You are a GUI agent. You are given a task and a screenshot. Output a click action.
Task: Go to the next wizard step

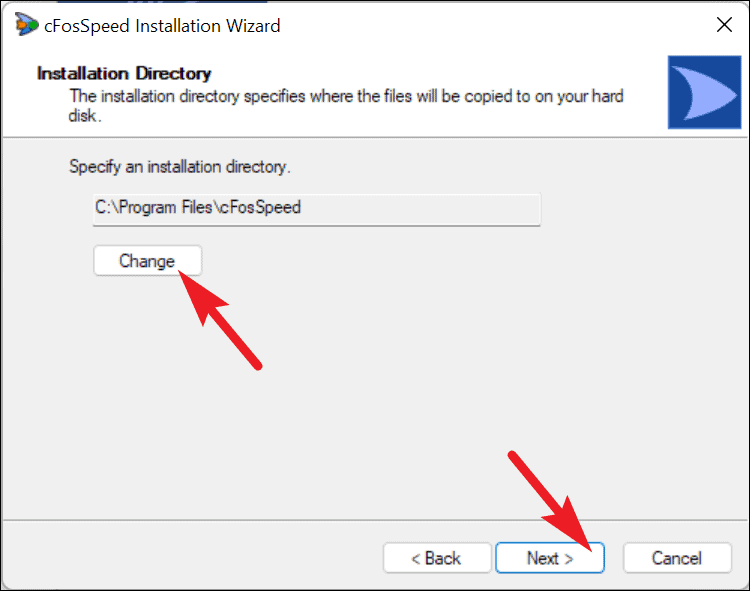[x=550, y=558]
